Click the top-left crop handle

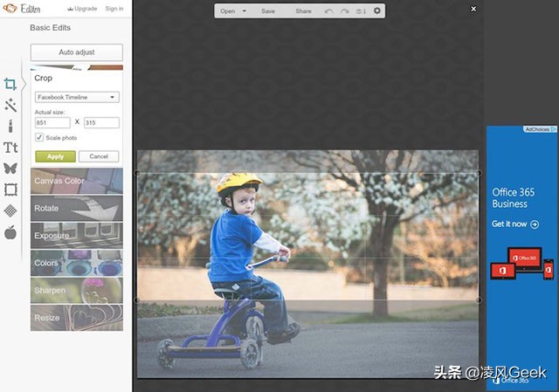point(137,173)
